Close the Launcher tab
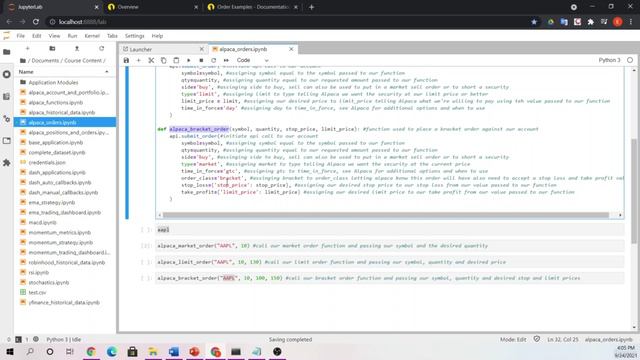 pyautogui.click(x=202, y=49)
